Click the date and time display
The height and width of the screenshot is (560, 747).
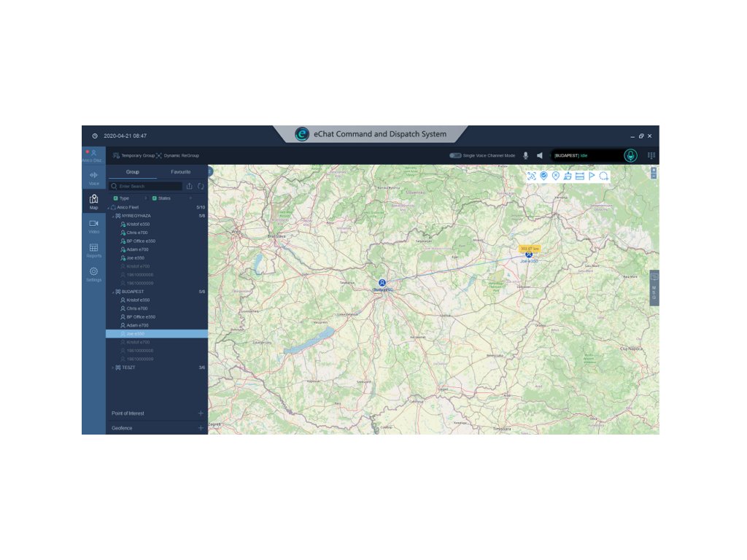pos(125,136)
